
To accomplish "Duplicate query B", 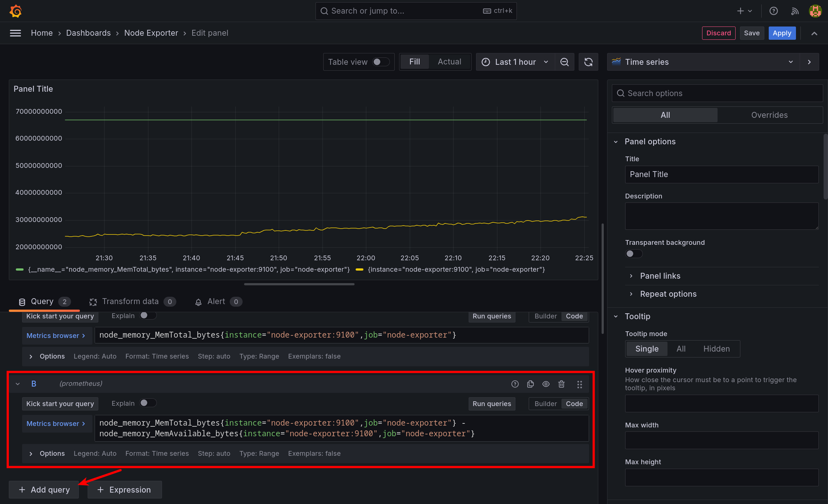I will [531, 384].
